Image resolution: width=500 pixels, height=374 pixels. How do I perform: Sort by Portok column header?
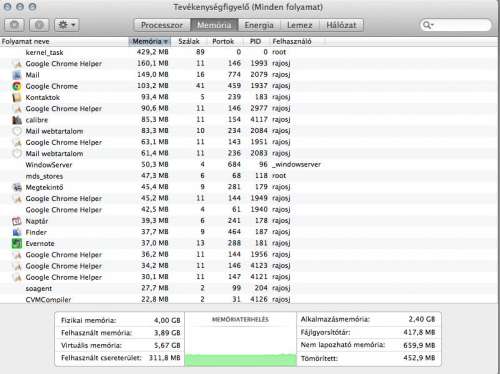(223, 42)
